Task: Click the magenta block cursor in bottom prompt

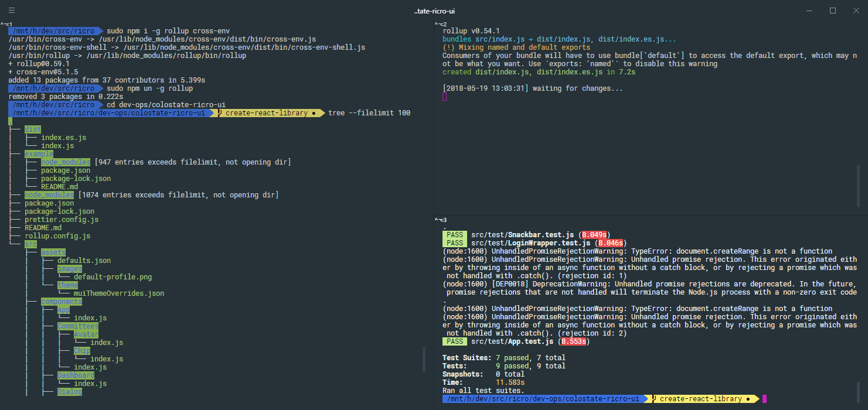Action: [x=765, y=398]
